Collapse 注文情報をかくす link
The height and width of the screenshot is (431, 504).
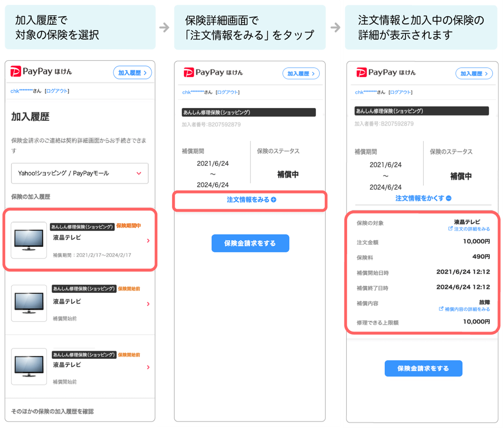coord(423,198)
